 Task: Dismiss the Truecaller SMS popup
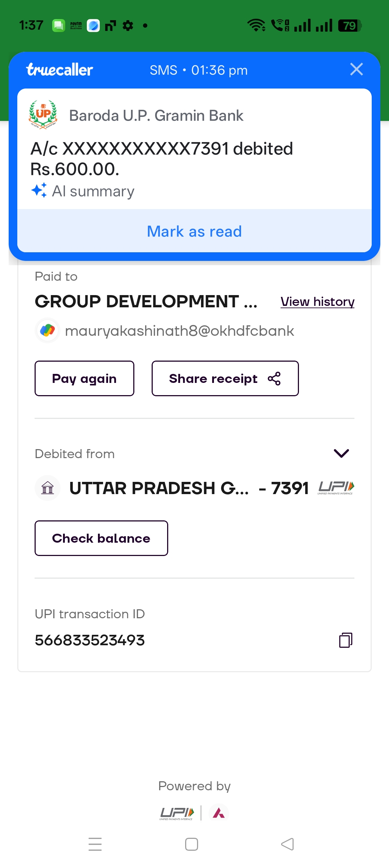point(356,69)
